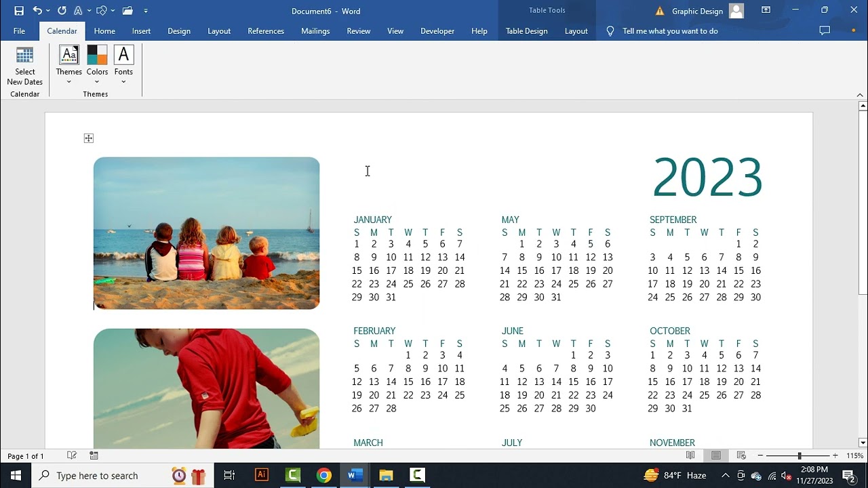Screen dimensions: 868x488
Task: Open the Windows Start menu
Action: pyautogui.click(x=16, y=475)
